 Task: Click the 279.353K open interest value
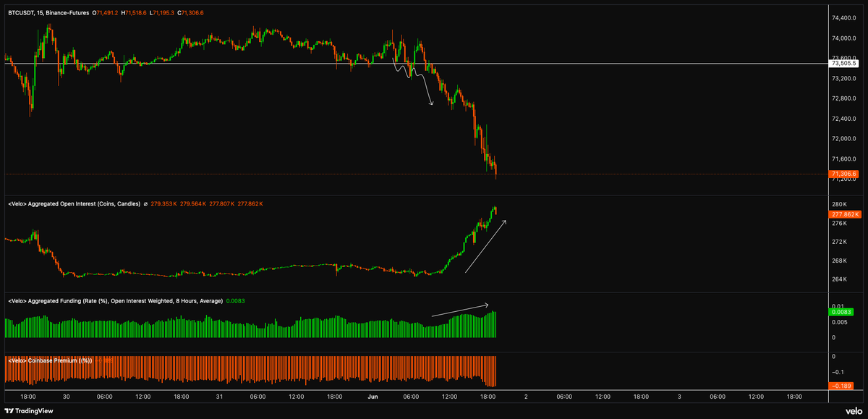[165, 204]
